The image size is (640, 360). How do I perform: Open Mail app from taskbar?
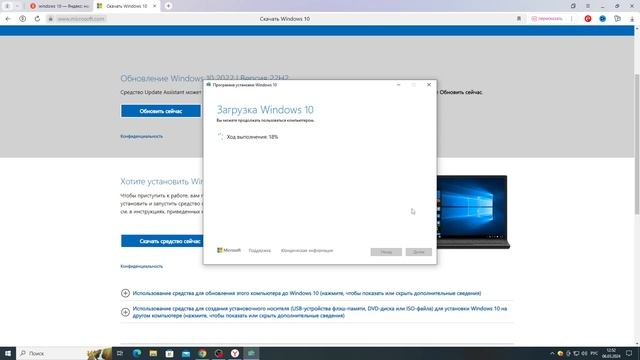[x=186, y=353]
